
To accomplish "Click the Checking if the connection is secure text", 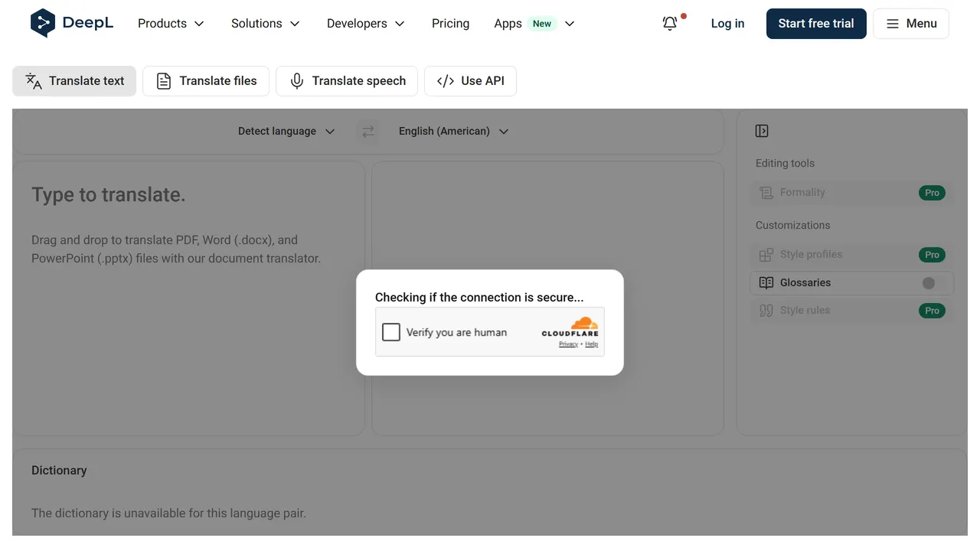I will tap(479, 298).
